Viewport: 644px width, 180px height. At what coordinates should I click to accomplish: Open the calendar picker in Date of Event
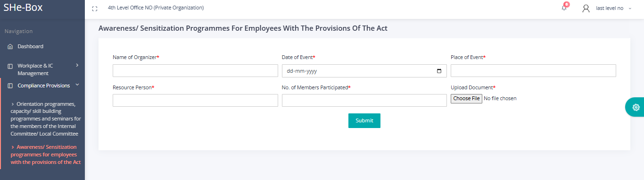coord(439,71)
